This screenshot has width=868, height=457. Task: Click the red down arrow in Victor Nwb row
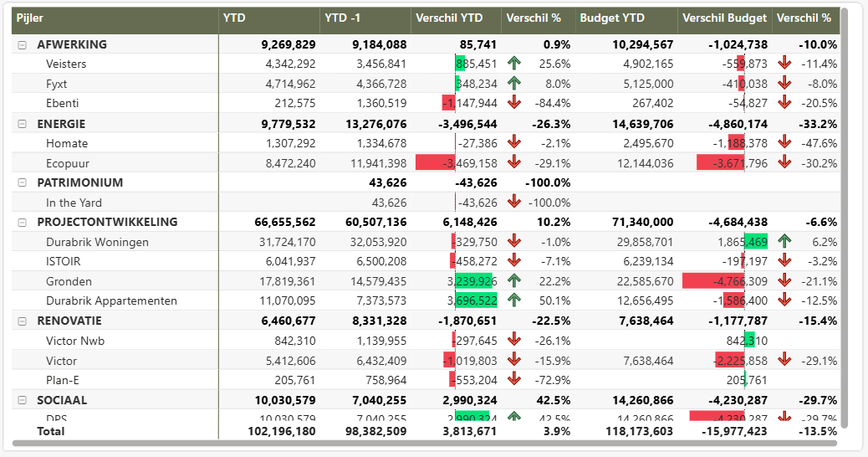click(513, 340)
